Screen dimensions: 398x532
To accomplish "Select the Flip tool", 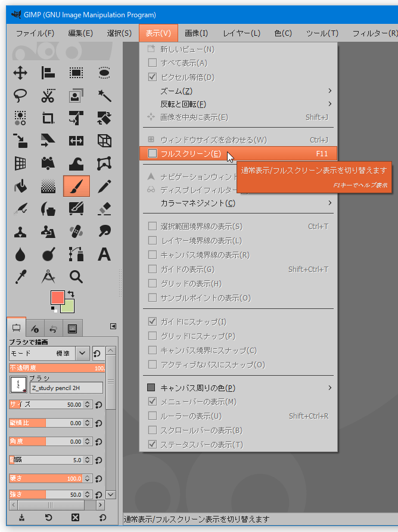I will click(76, 141).
